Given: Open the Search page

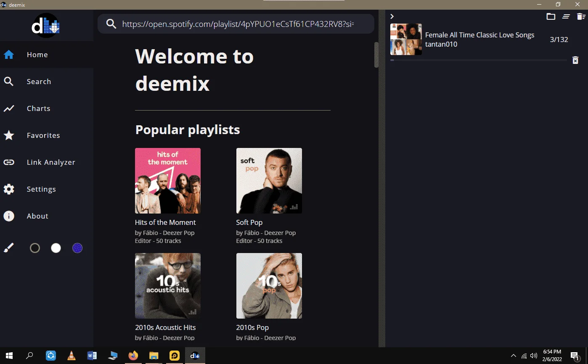Looking at the screenshot, I should 47,82.
